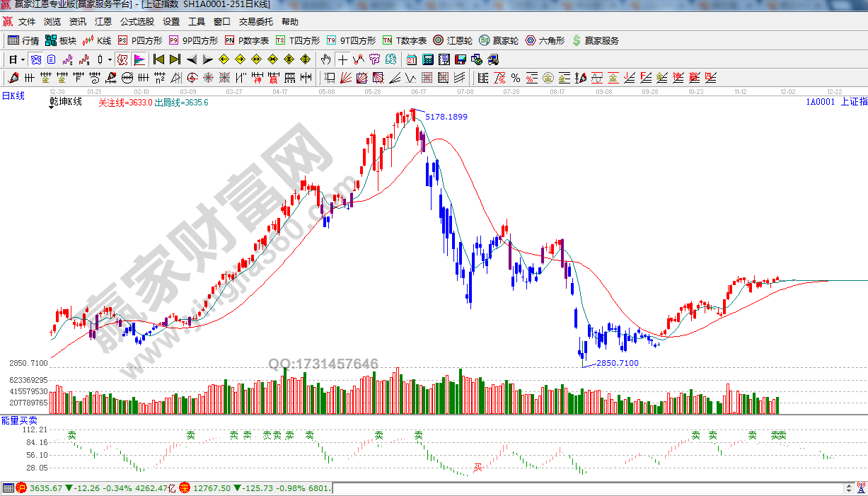The height and width of the screenshot is (496, 868).
Task: Click the red floppy disk save icon
Action: (461, 59)
